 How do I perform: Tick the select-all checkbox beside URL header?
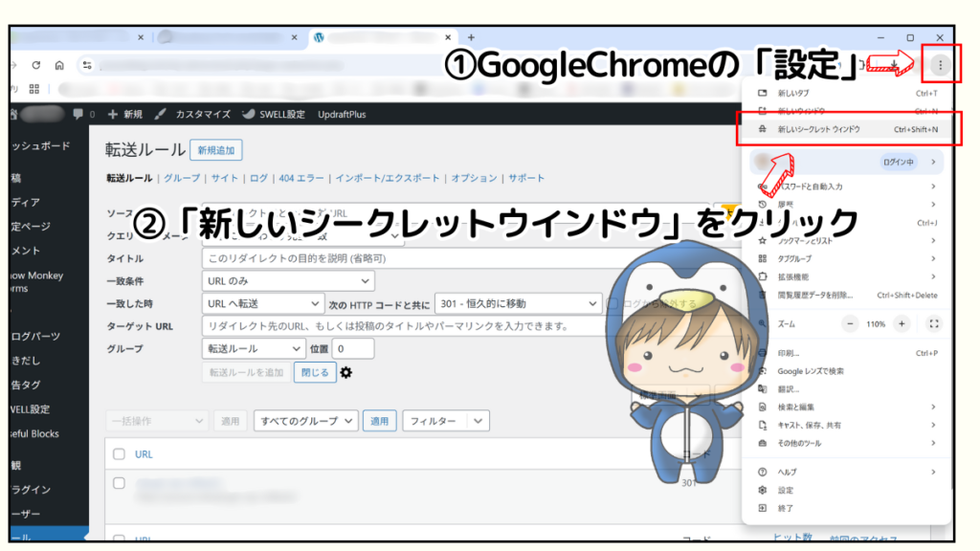pyautogui.click(x=119, y=454)
